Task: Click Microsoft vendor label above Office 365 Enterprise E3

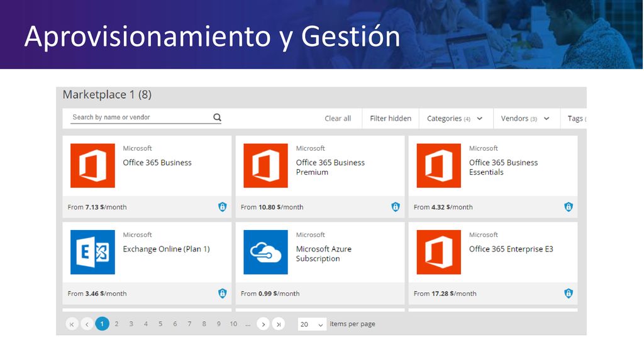Action: (484, 235)
